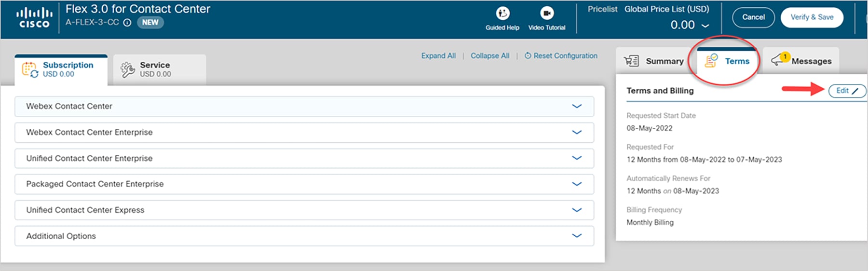This screenshot has height=271, width=868.
Task: Expand Packaged Contact Center Enterprise section
Action: coord(304,184)
